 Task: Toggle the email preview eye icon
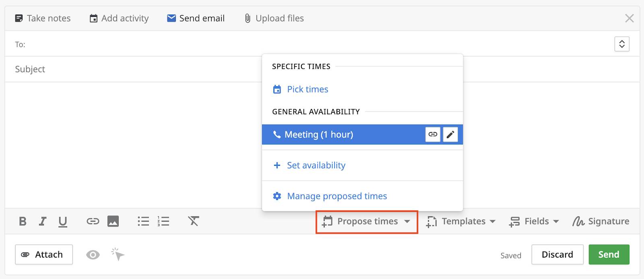pyautogui.click(x=93, y=254)
